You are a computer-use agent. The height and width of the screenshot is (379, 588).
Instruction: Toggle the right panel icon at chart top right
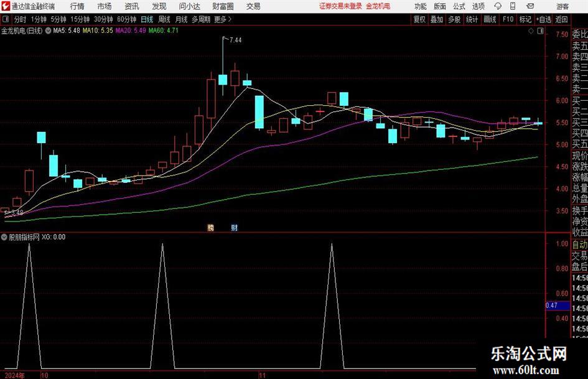(540, 31)
